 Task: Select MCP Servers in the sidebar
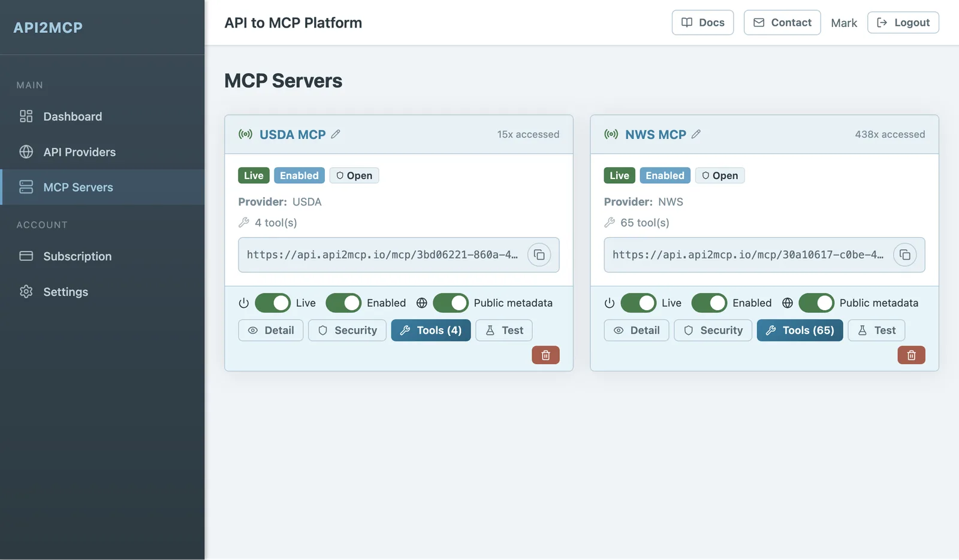click(102, 187)
